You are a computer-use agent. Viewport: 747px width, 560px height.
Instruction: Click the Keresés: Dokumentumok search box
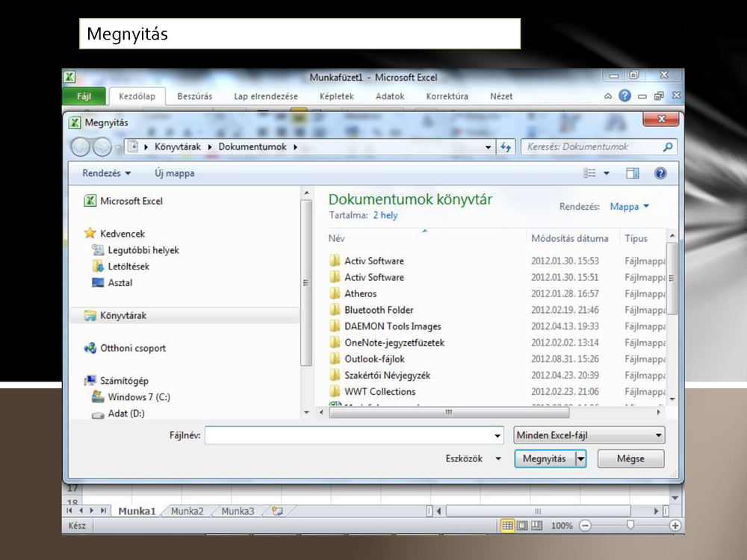pyautogui.click(x=599, y=147)
